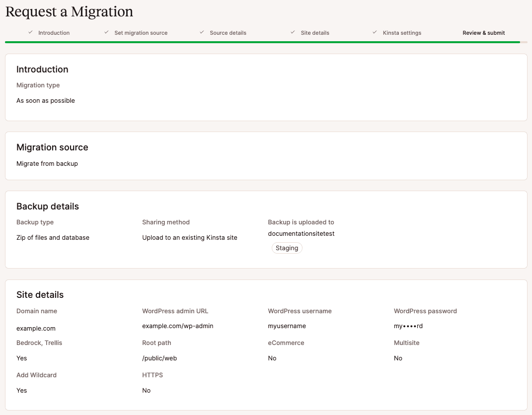Viewport: 532px width, 415px height.
Task: Click the eCommerce answer showing No
Action: [272, 358]
